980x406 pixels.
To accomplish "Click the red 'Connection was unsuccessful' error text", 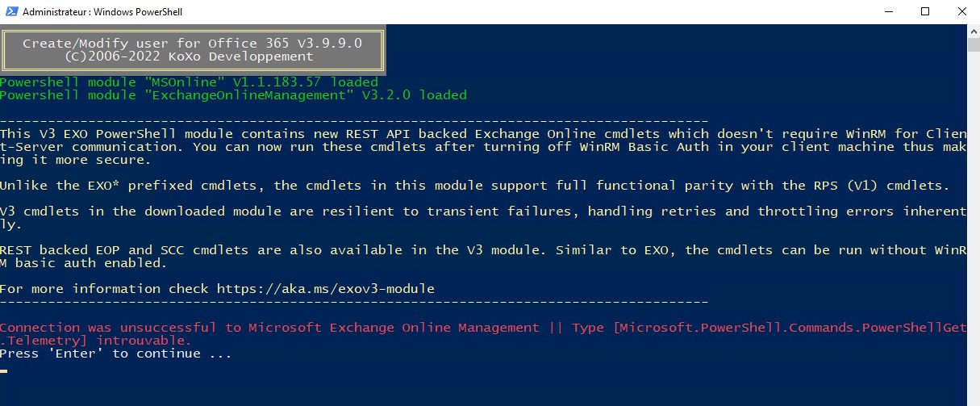I will pyautogui.click(x=483, y=334).
